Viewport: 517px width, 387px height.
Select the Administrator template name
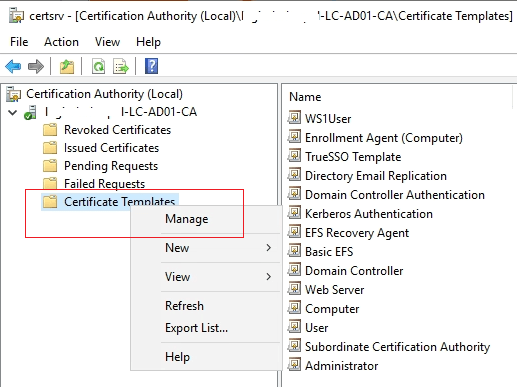tap(341, 366)
